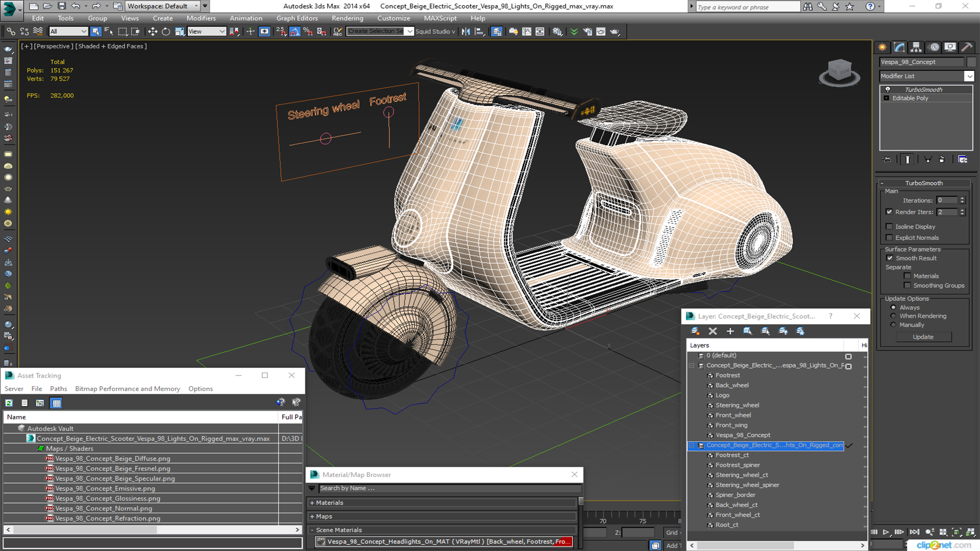Expand the Editable Poly stack entry

tap(887, 98)
